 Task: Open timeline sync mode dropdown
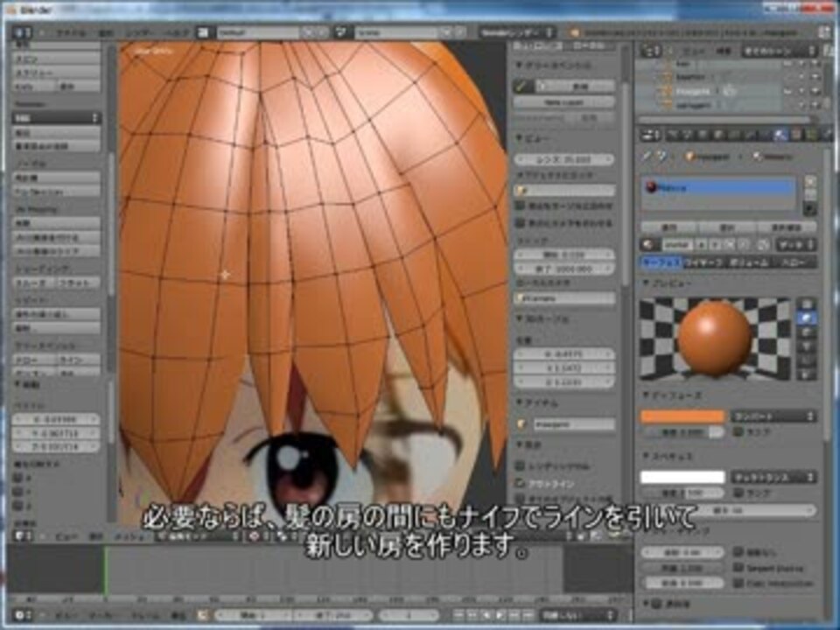pos(577,615)
